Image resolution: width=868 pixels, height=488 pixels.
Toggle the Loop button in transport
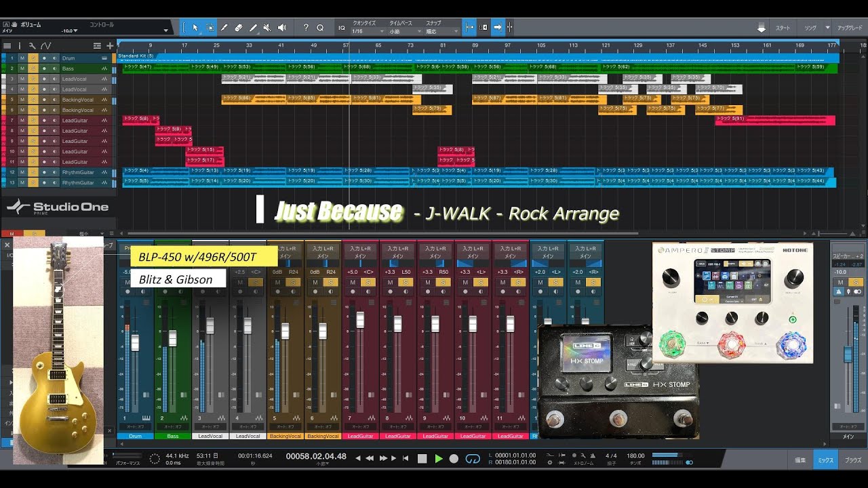[473, 459]
